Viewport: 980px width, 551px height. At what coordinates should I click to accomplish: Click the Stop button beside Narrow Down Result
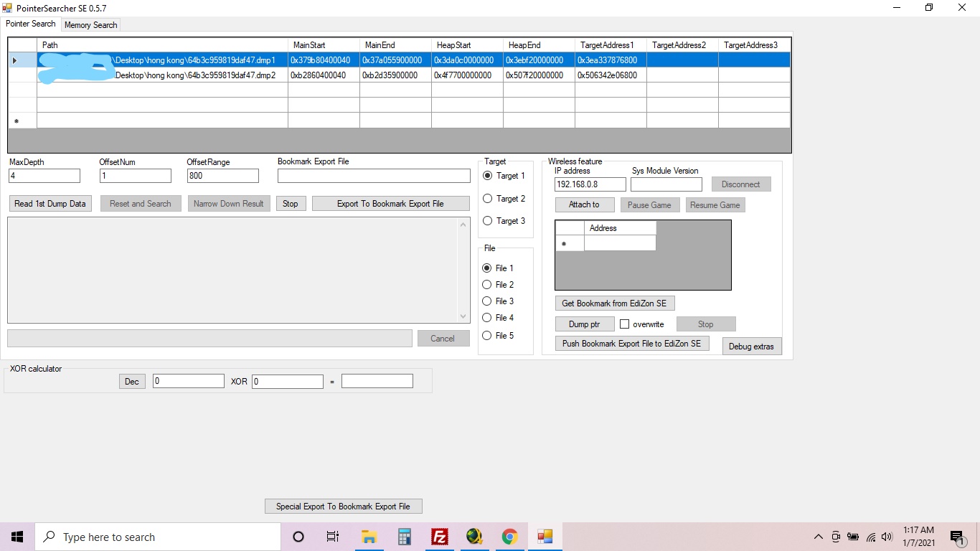[290, 204]
